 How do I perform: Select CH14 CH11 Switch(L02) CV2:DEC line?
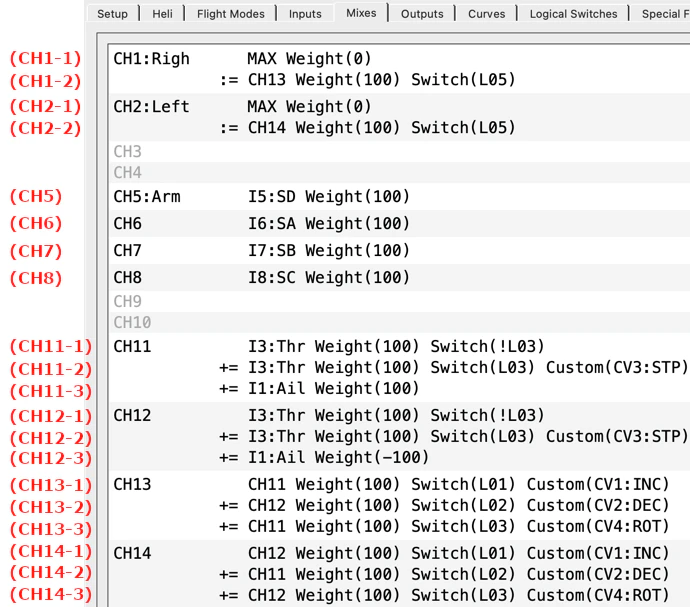pos(399,574)
